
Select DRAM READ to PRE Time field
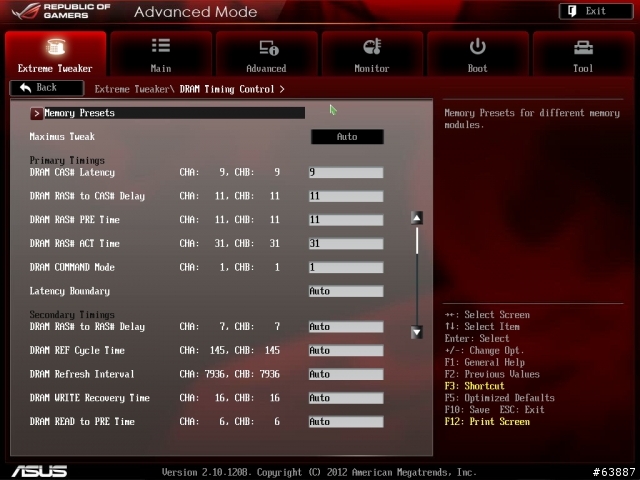[x=346, y=422]
